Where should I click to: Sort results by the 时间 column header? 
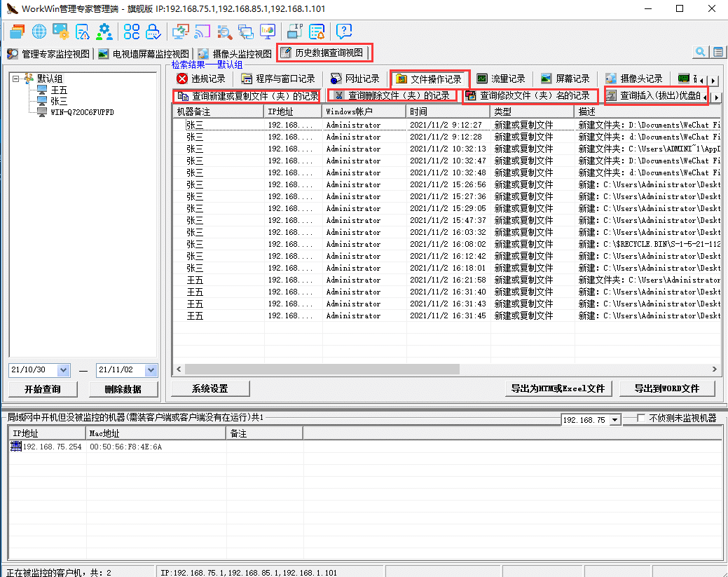coord(448,111)
